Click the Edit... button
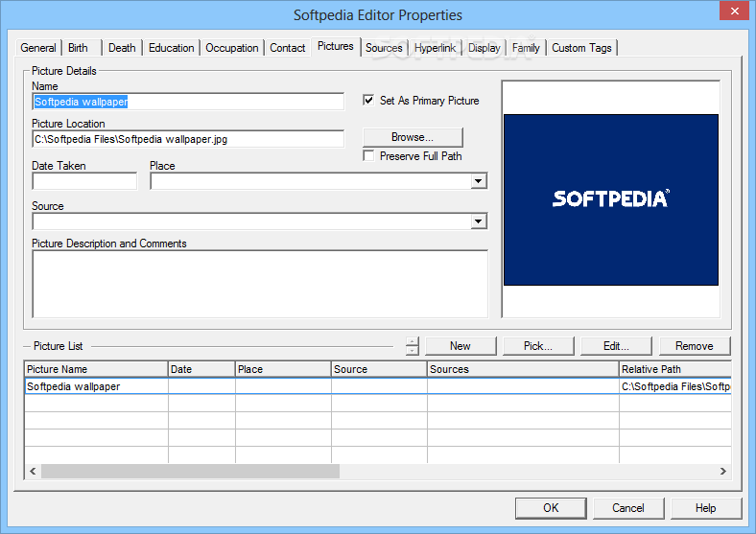The image size is (756, 534). (x=616, y=346)
